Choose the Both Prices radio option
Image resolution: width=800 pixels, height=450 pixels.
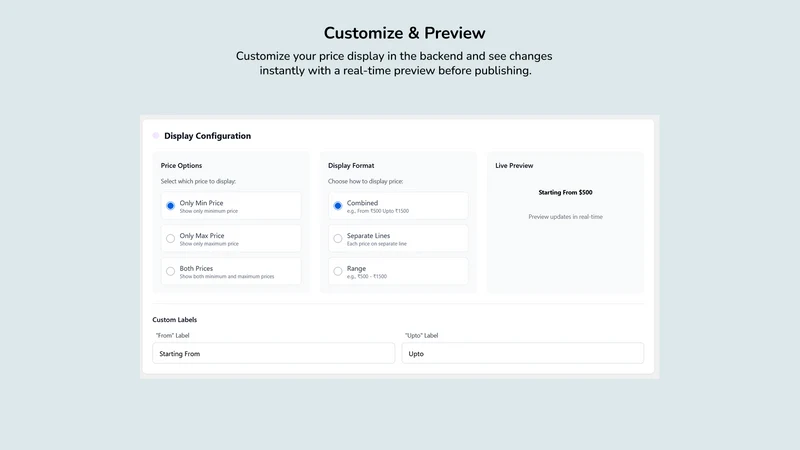coord(170,271)
